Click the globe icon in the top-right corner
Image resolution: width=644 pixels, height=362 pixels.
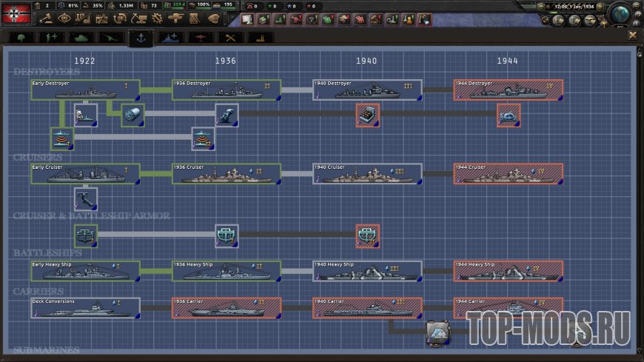click(619, 15)
